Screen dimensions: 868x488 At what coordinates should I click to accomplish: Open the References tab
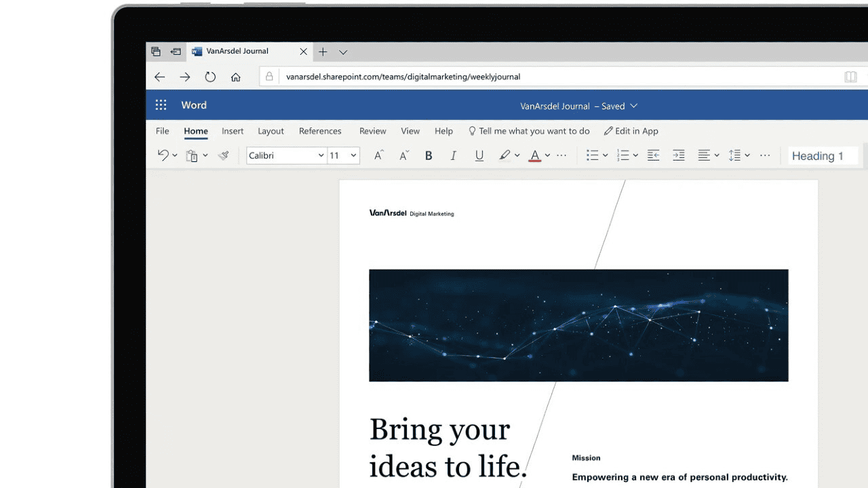click(x=320, y=131)
